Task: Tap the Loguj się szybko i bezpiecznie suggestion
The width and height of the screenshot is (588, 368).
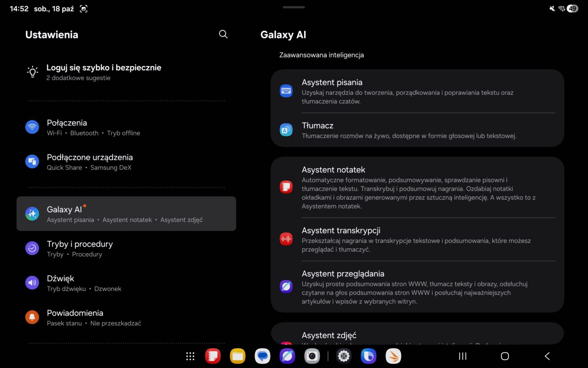Action: pyautogui.click(x=104, y=72)
